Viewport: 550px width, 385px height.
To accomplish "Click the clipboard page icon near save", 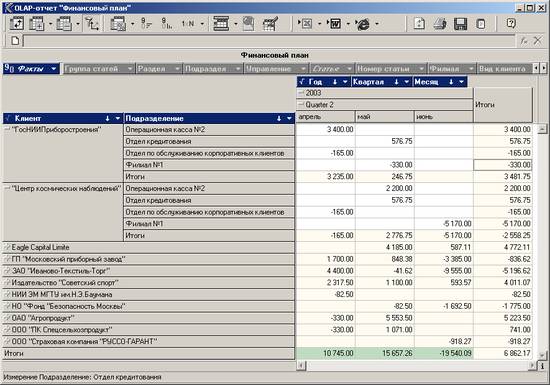I will [x=481, y=23].
